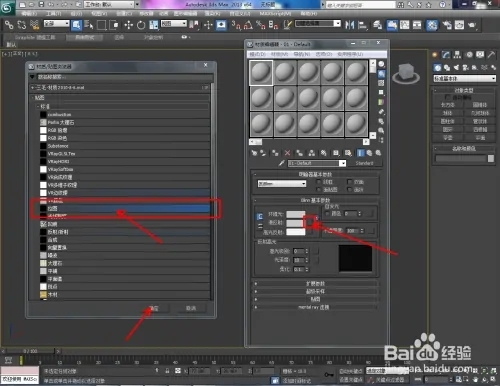The image size is (500, 386).
Task: Toggle the ambient-diffuse lock button
Action: (260, 217)
